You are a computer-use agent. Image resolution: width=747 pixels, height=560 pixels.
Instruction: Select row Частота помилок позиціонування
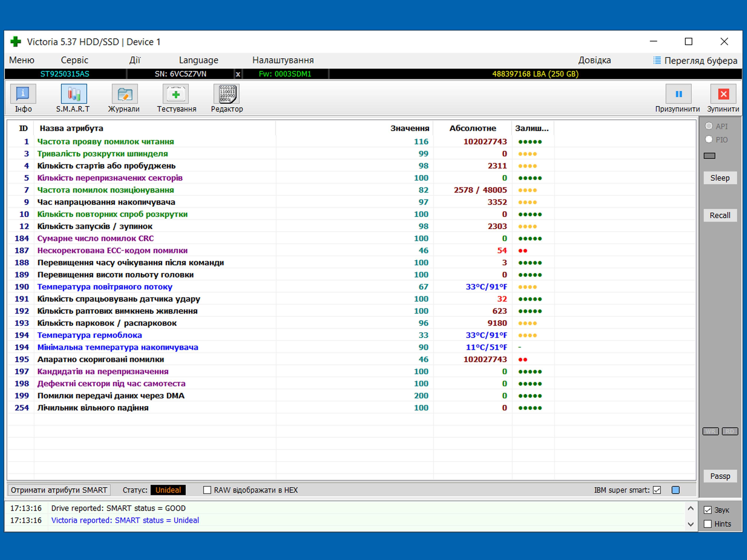351,190
